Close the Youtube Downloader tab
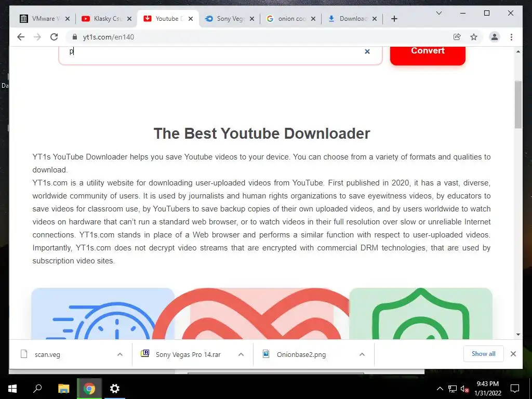Image resolution: width=532 pixels, height=399 pixels. (x=191, y=19)
